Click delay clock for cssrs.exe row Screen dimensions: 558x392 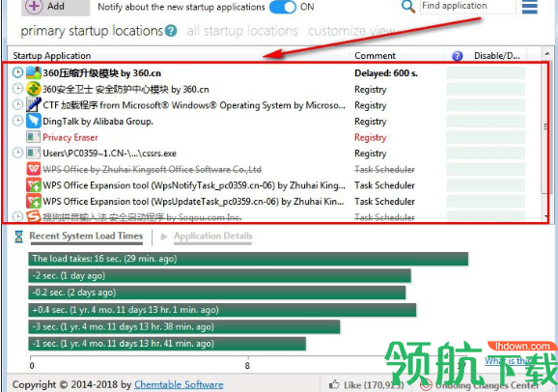17,153
